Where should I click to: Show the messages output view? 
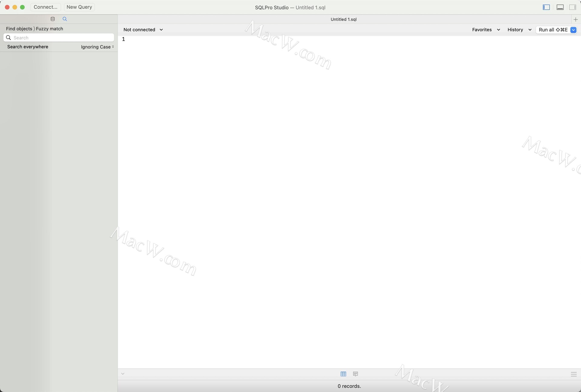pyautogui.click(x=356, y=374)
